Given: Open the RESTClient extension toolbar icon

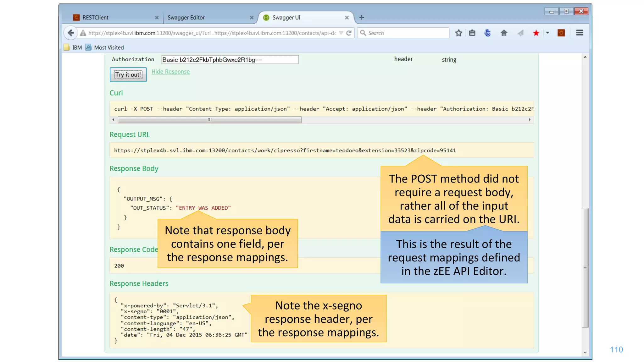Looking at the screenshot, I should tap(561, 33).
